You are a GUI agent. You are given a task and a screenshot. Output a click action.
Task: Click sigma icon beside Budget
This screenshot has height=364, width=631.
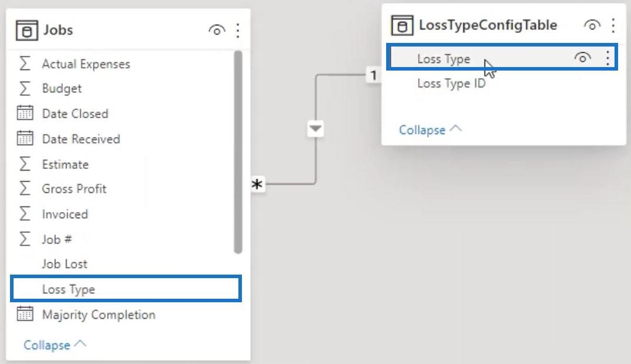coord(25,88)
